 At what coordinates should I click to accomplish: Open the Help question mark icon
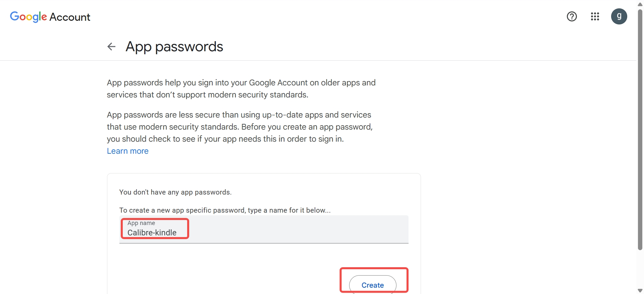572,16
